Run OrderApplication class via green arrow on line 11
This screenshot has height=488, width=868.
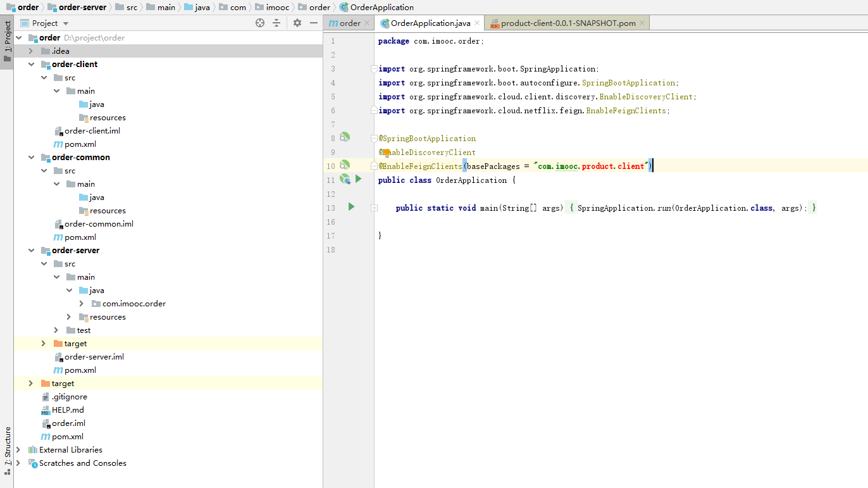point(358,179)
